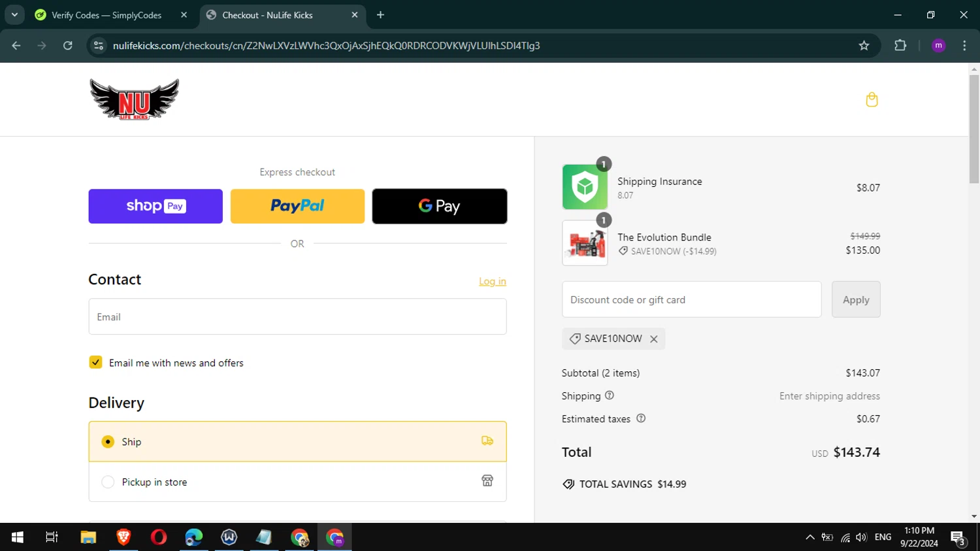Open File Explorer from the taskbar
Screen dimensions: 980x551
point(88,537)
